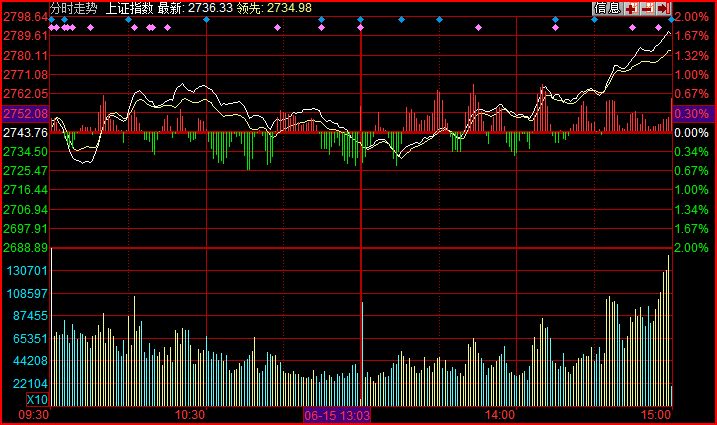The width and height of the screenshot is (717, 425).
Task: Click the red arrow-to-bar icon at top right
Action: 661,8
